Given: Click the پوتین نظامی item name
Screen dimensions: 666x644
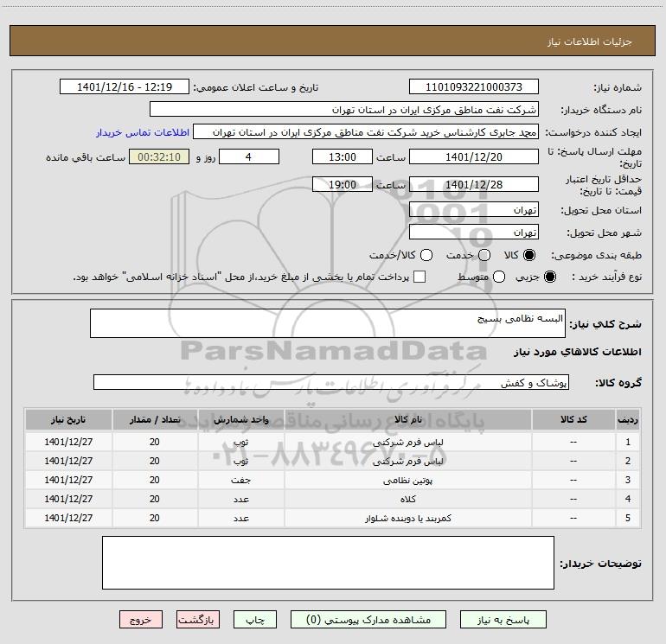Looking at the screenshot, I should pyautogui.click(x=407, y=481).
